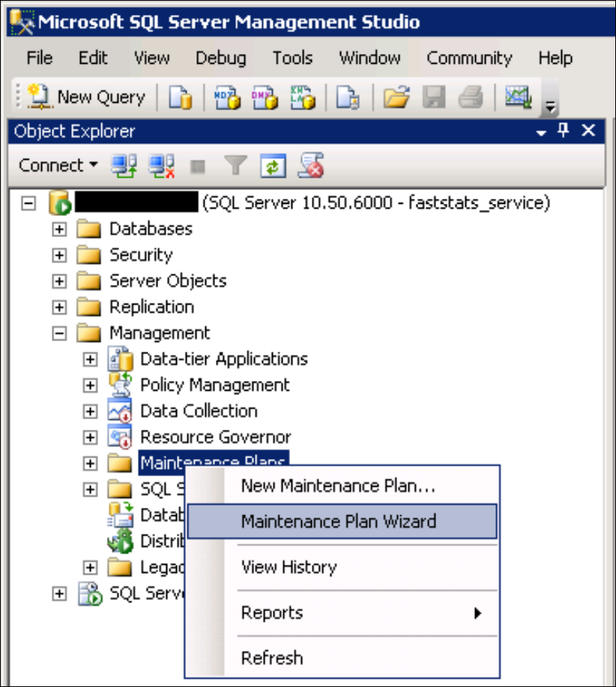616x687 pixels.
Task: Open the File menu
Action: pyautogui.click(x=40, y=58)
